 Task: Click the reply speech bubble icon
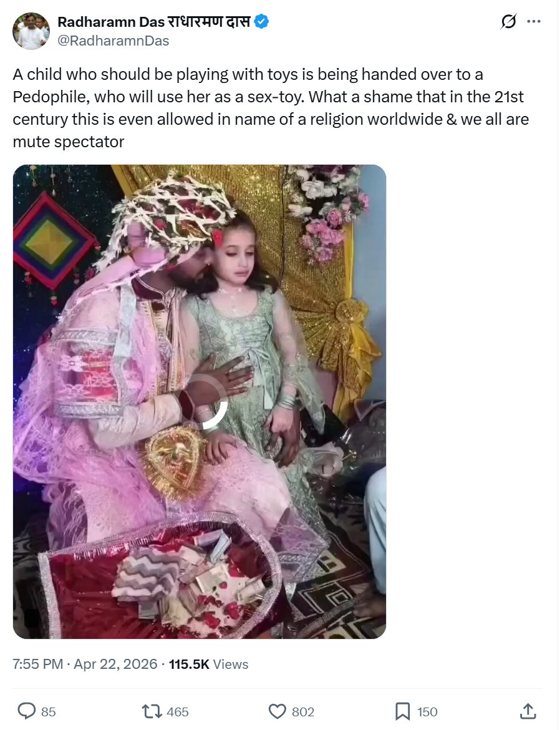[x=27, y=711]
